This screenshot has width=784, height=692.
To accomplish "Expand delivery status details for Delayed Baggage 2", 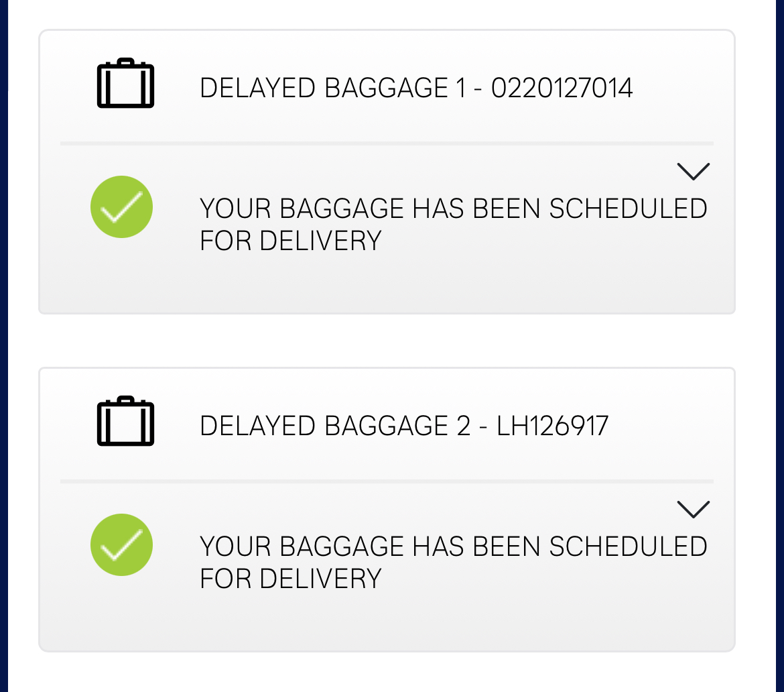I will click(693, 510).
